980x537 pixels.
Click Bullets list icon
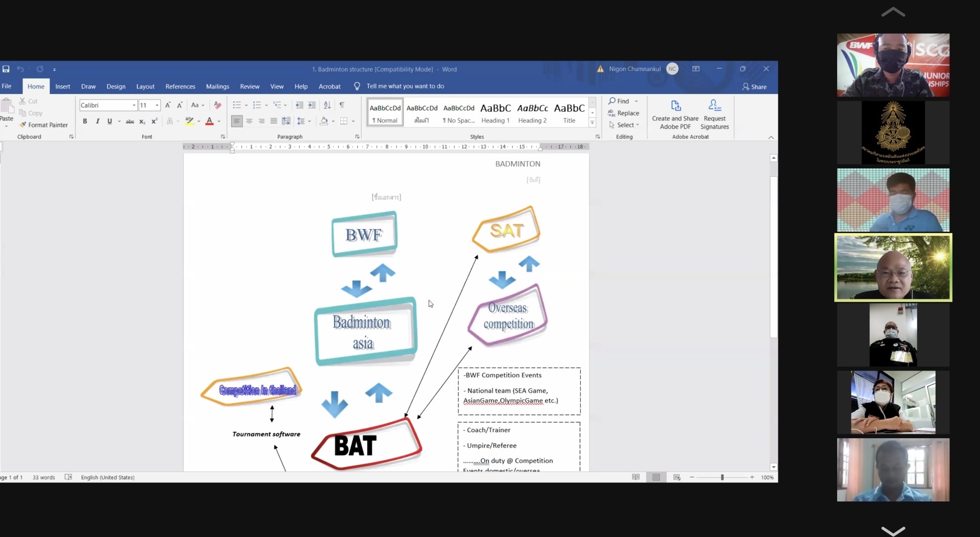click(237, 105)
